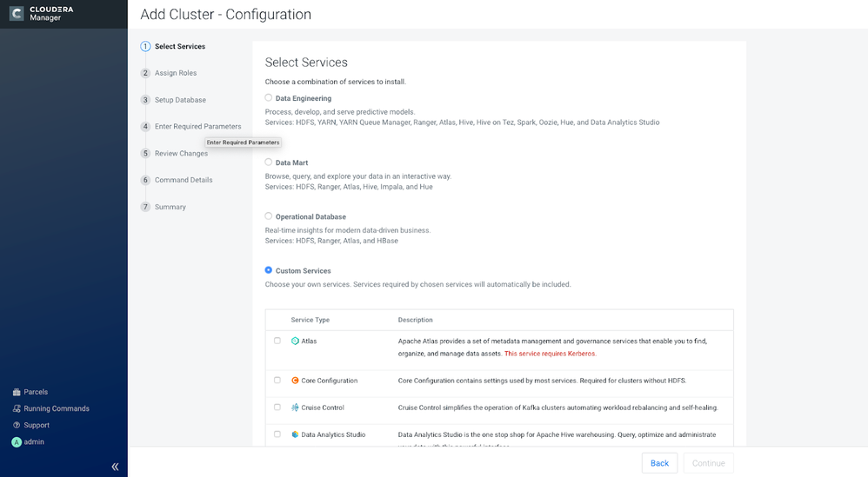
Task: Check the Atlas service checkbox
Action: pyautogui.click(x=277, y=341)
